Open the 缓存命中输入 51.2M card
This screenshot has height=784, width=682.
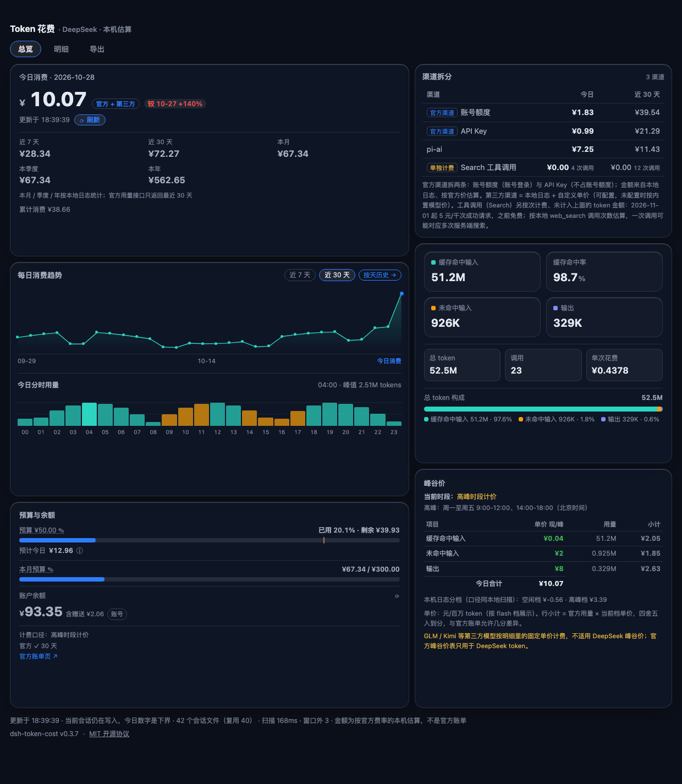tap(482, 272)
